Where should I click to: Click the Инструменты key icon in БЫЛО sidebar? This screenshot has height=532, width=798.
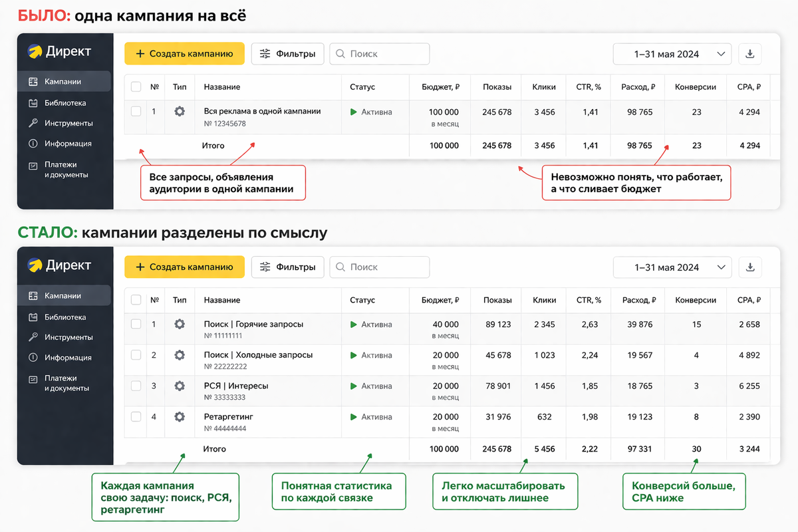pyautogui.click(x=33, y=123)
